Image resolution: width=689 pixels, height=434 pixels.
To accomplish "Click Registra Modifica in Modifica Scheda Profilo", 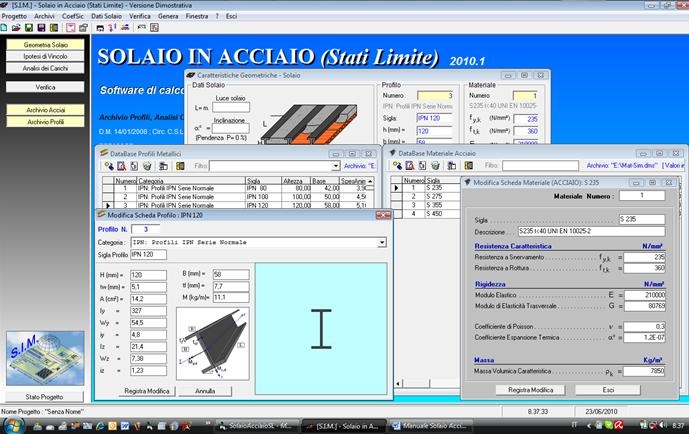I will (x=147, y=391).
